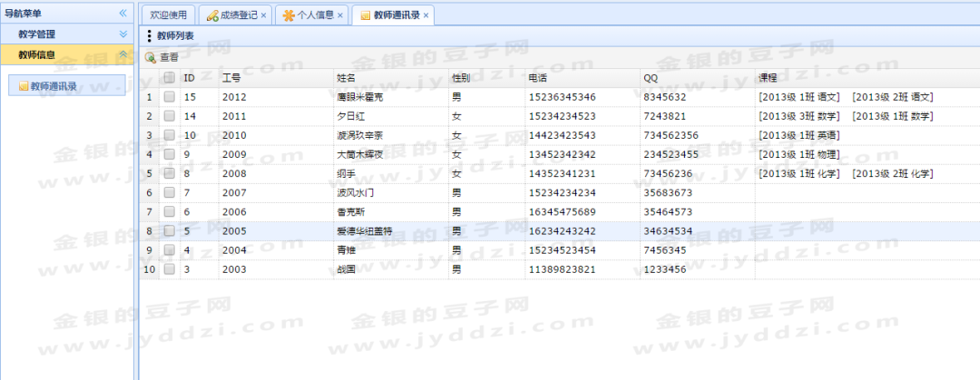Click the 查看 toolbar button
This screenshot has width=980, height=380.
click(x=162, y=57)
